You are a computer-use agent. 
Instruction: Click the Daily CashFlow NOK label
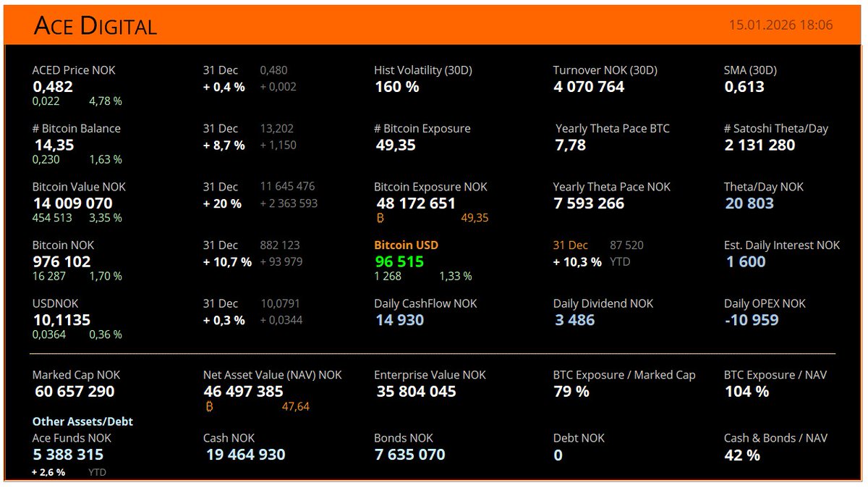click(425, 303)
